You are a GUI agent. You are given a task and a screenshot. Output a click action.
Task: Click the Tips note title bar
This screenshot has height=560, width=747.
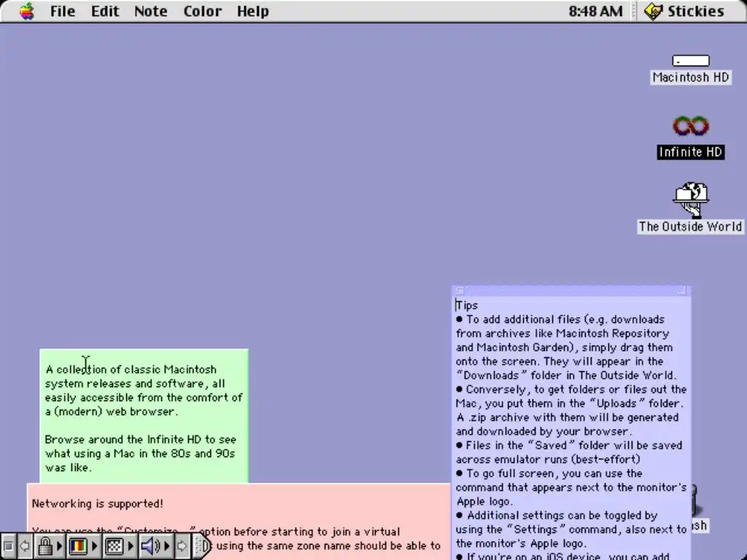click(x=570, y=290)
